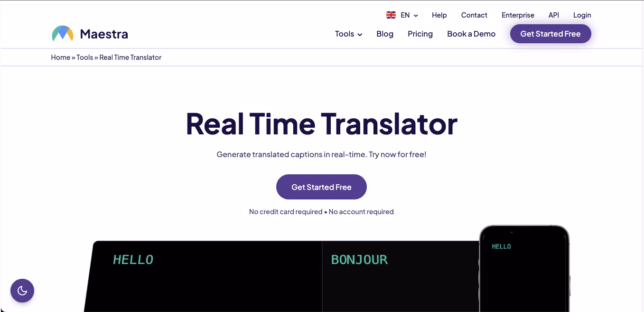Open the Pricing page
This screenshot has height=312, width=644.
pos(420,34)
